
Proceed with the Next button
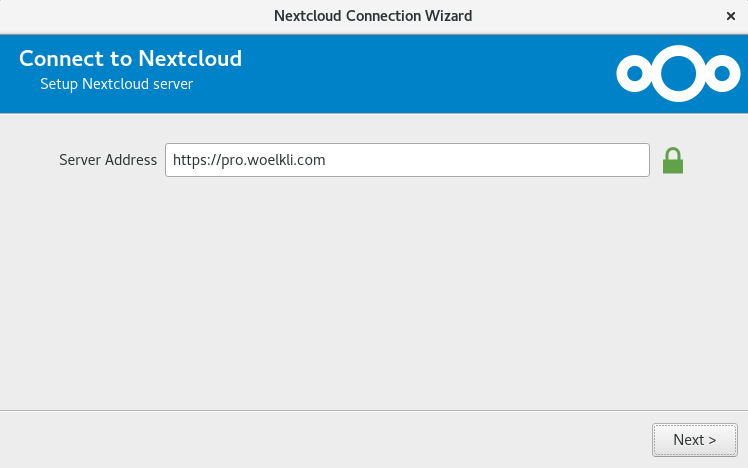click(x=695, y=440)
